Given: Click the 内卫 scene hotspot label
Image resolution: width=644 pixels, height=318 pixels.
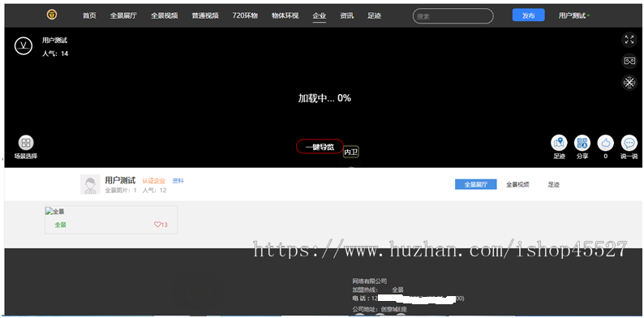Looking at the screenshot, I should click(x=351, y=152).
